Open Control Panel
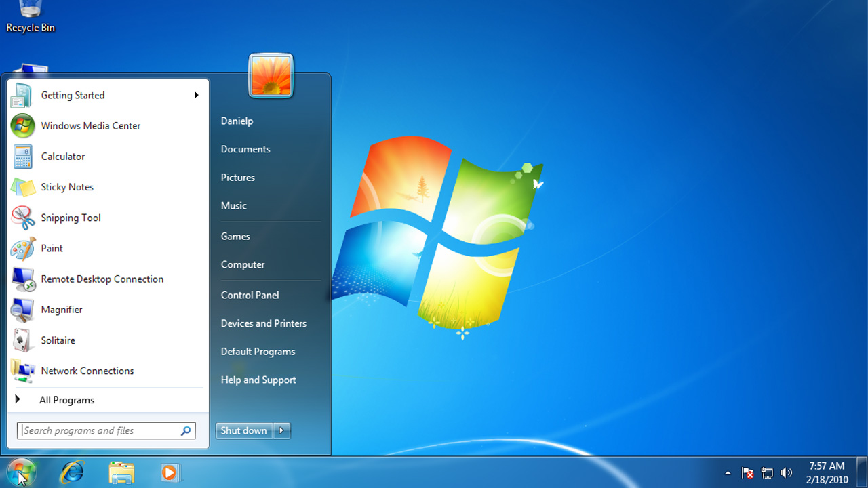 [x=250, y=295]
